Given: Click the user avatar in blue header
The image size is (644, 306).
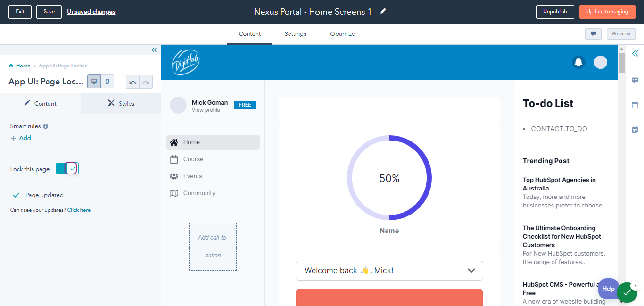Looking at the screenshot, I should pyautogui.click(x=601, y=62).
